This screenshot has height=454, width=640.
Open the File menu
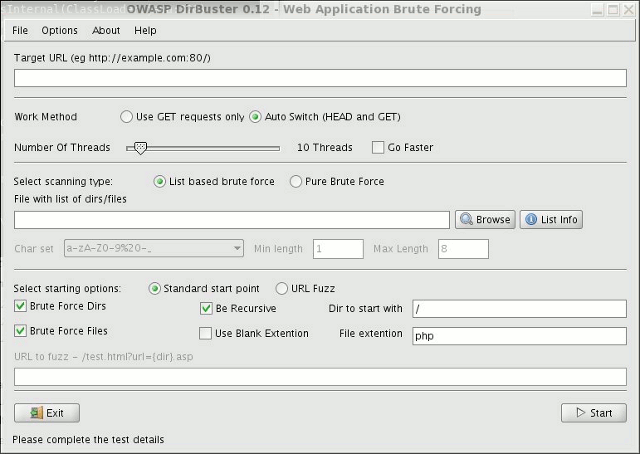pos(20,31)
